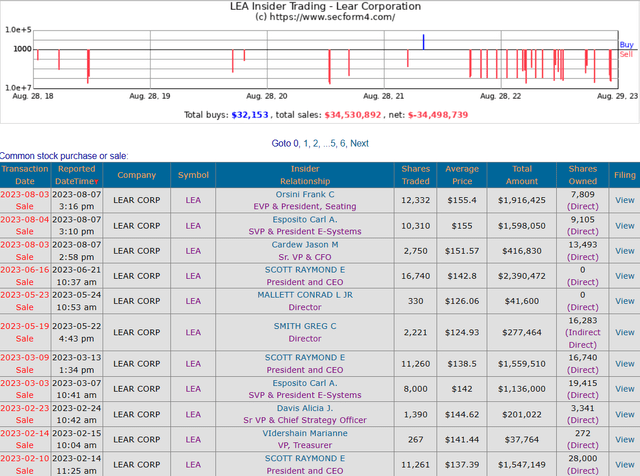640x476 pixels.
Task: Click LEA symbol in Cardew row
Action: click(193, 251)
